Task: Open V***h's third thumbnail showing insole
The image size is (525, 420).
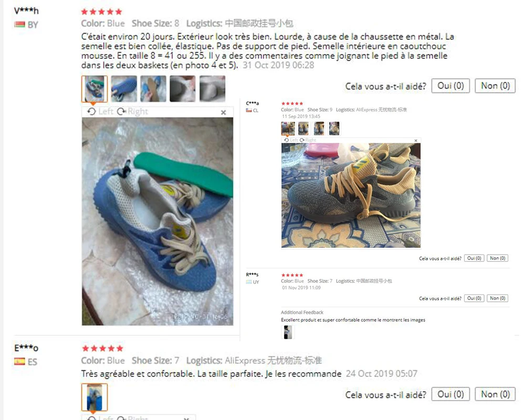Action: 153,89
